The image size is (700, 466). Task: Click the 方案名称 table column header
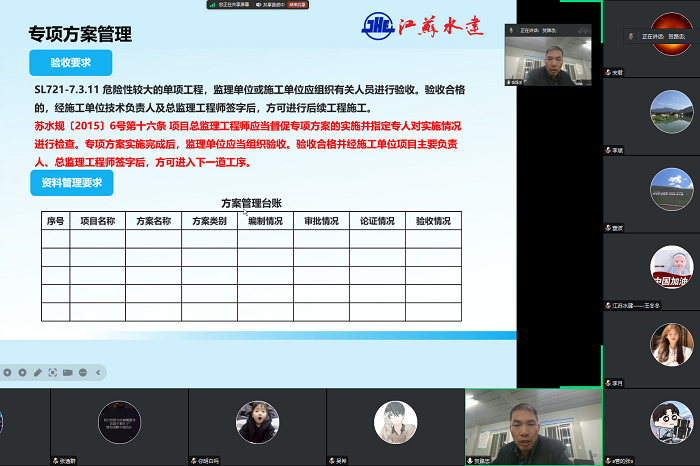(153, 221)
